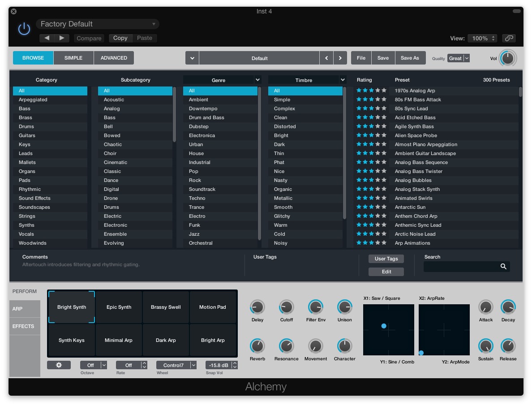Click the Character knob
This screenshot has width=532, height=406.
(x=345, y=346)
